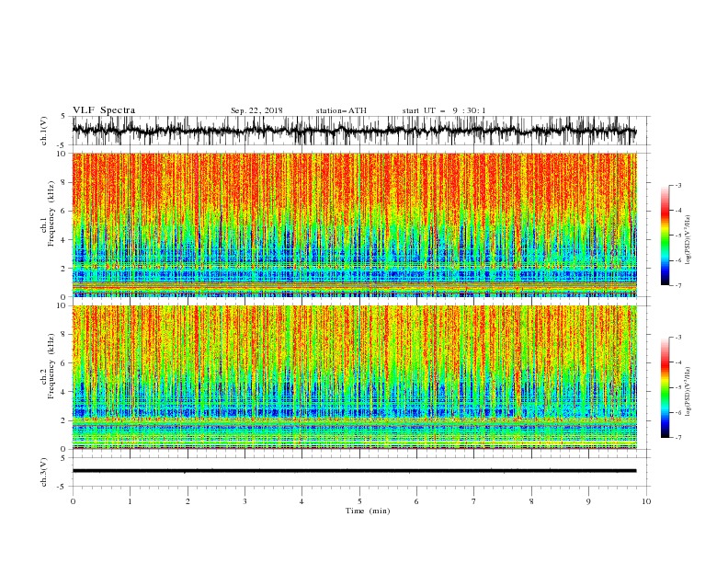The height and width of the screenshot is (563, 728).
Task: Click the "VLF Spectra" title text
Action: (x=104, y=110)
